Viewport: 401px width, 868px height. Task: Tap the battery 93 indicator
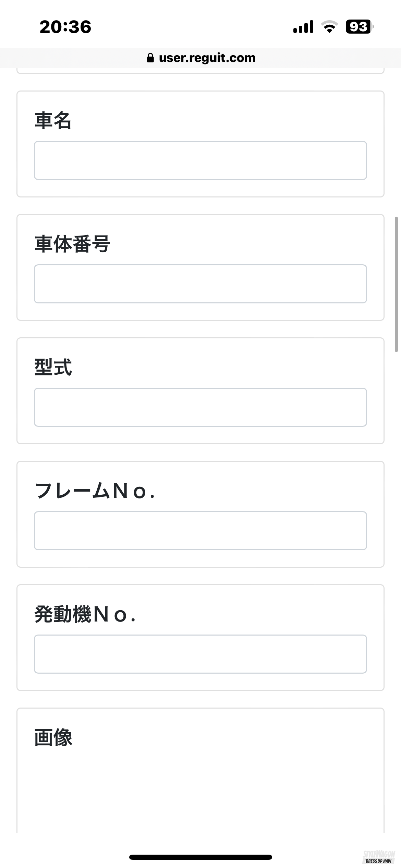pos(359,27)
